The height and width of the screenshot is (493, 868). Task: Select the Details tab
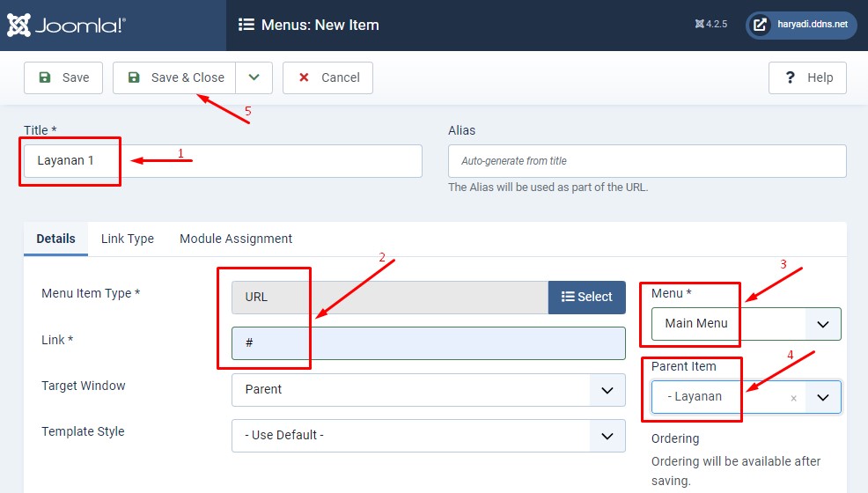56,239
